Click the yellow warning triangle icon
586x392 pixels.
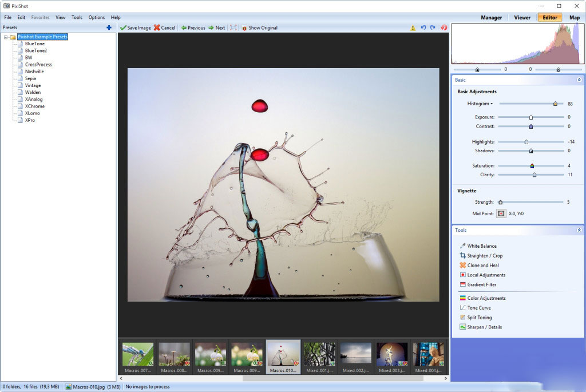click(413, 27)
